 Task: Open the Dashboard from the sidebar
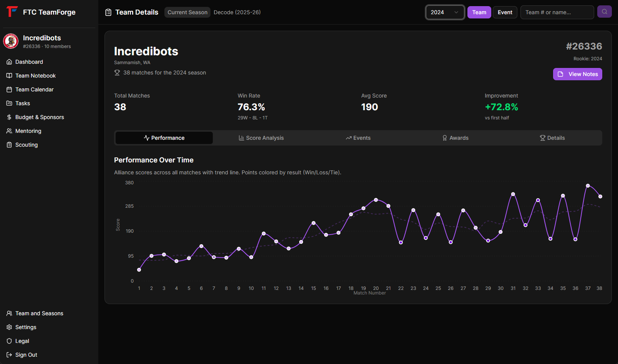[29, 62]
